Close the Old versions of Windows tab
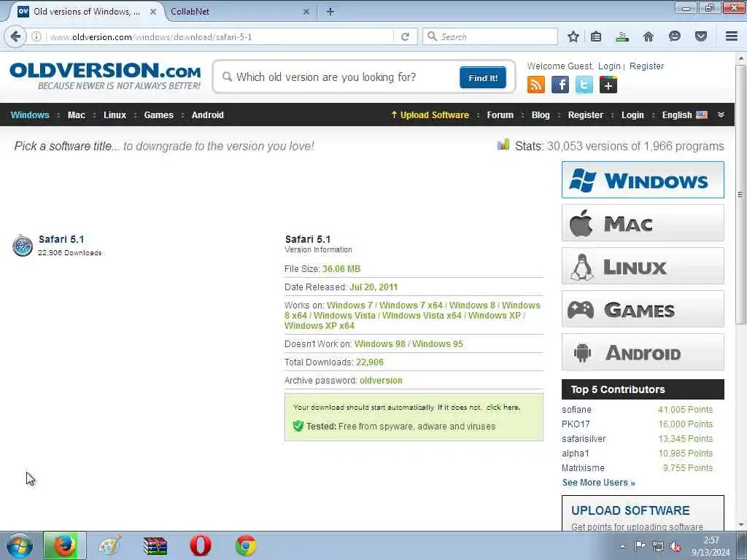The width and height of the screenshot is (747, 560). click(x=153, y=12)
